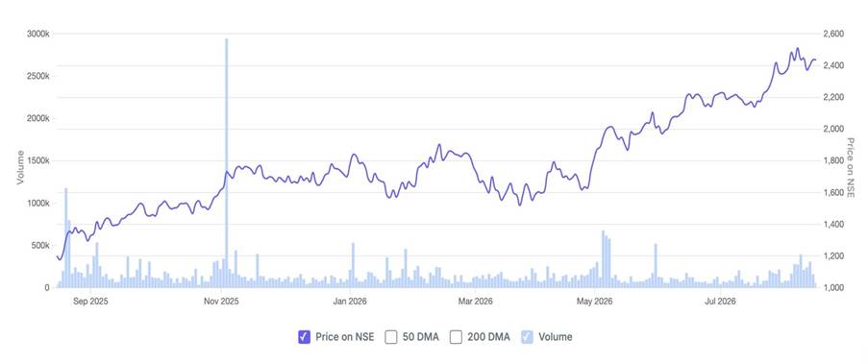
Task: Click the Jul 2026 x-axis label
Action: 720,302
